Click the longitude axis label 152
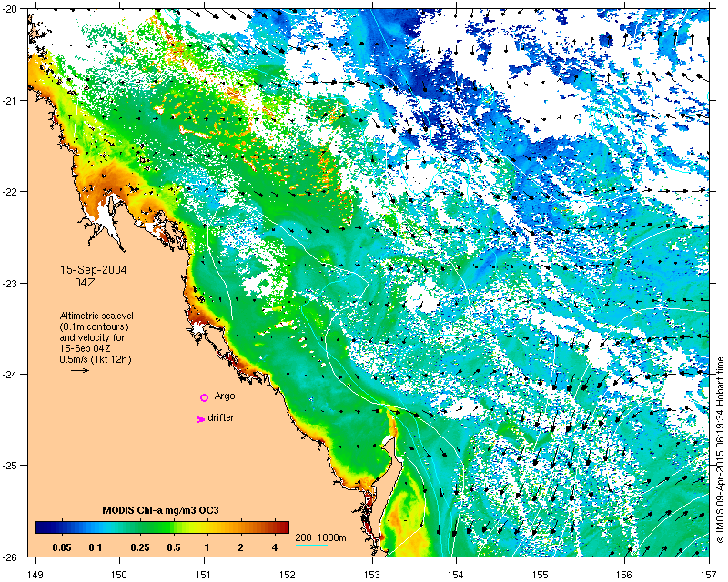The image size is (728, 582). pos(288,575)
